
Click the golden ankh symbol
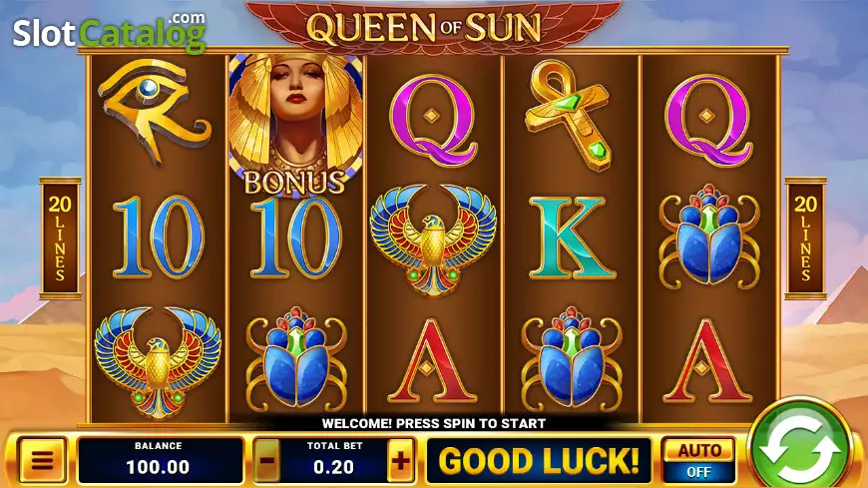coord(569,115)
